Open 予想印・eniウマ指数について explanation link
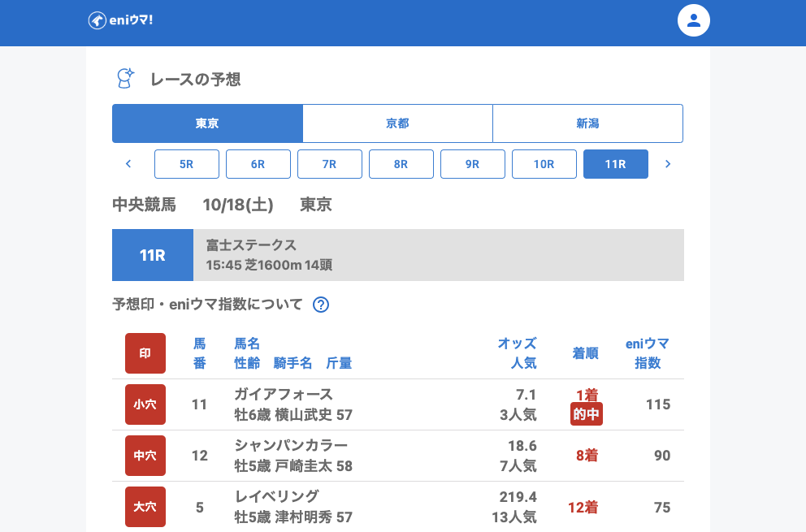 coord(207,305)
